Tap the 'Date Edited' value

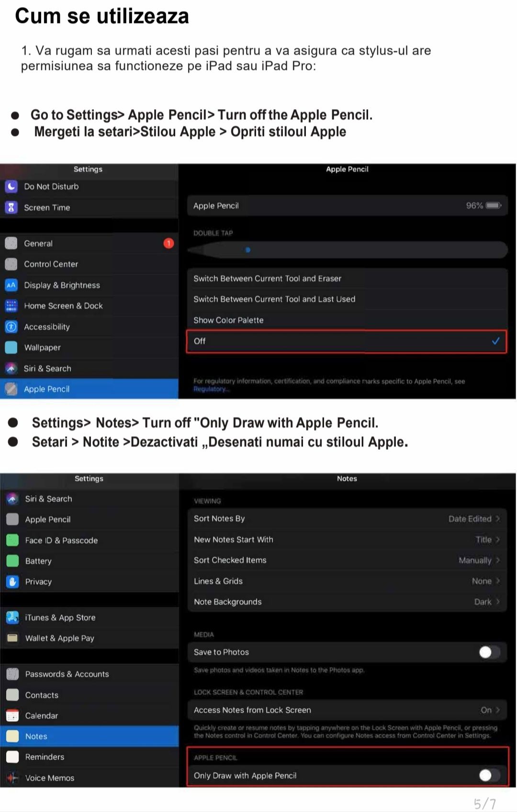point(470,519)
